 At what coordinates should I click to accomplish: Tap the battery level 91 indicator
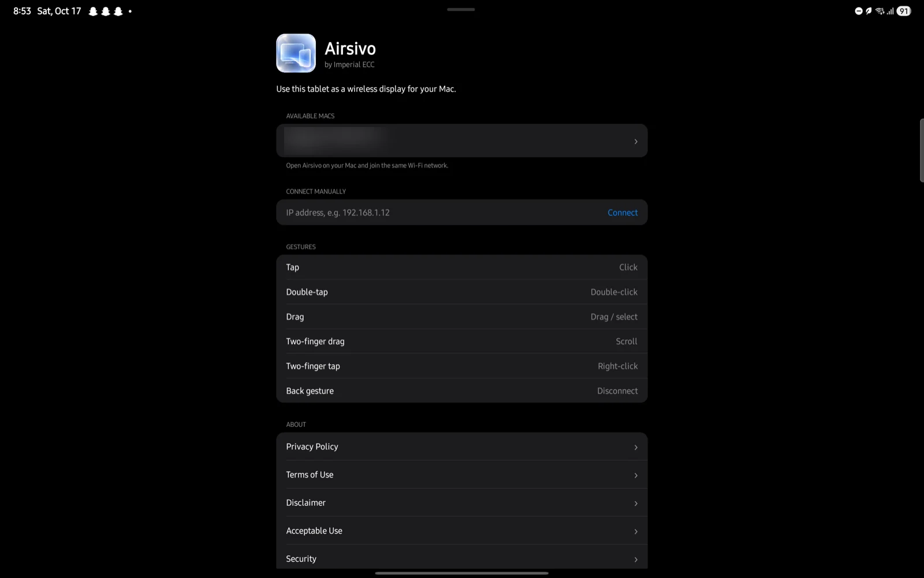point(904,11)
